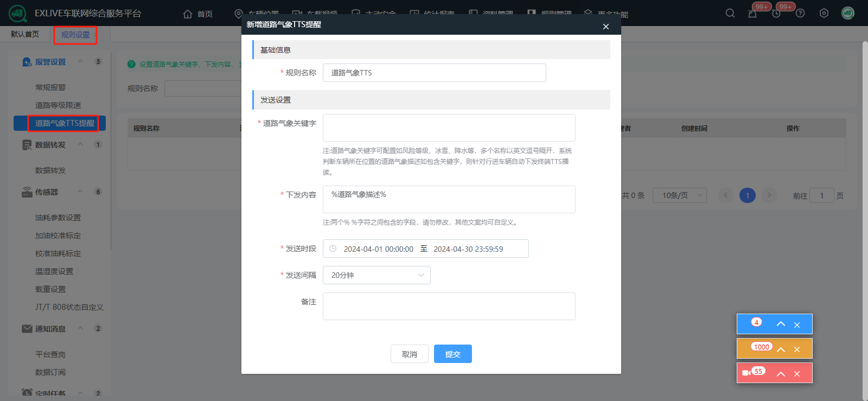The height and width of the screenshot is (401, 868).
Task: Open the search icon in top bar
Action: (x=730, y=13)
